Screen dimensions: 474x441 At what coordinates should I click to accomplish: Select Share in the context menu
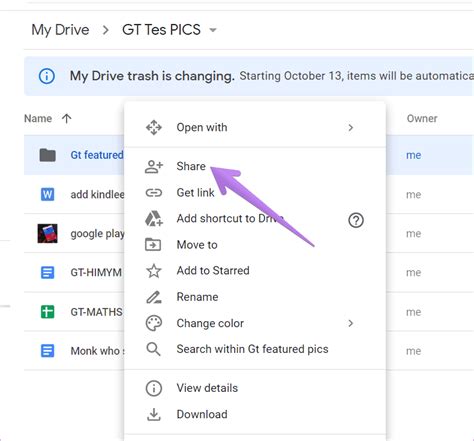coord(255,167)
